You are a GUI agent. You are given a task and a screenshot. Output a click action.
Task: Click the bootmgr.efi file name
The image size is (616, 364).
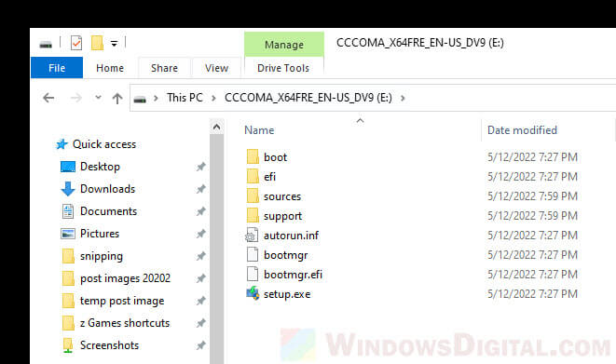pos(293,275)
